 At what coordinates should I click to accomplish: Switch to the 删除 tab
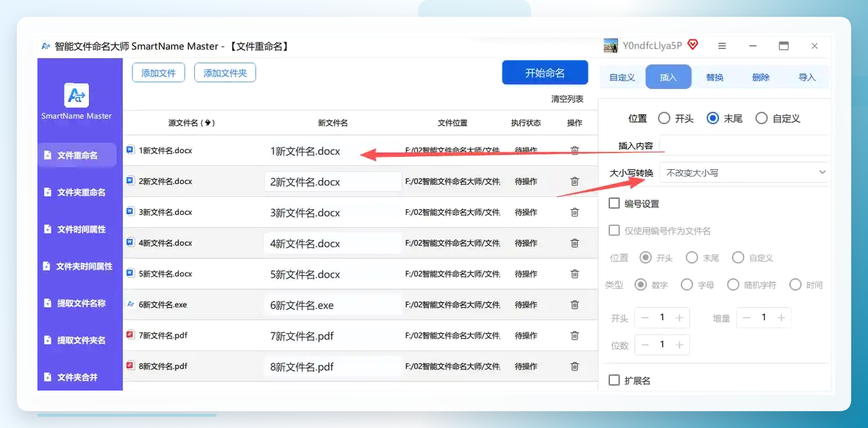point(761,77)
